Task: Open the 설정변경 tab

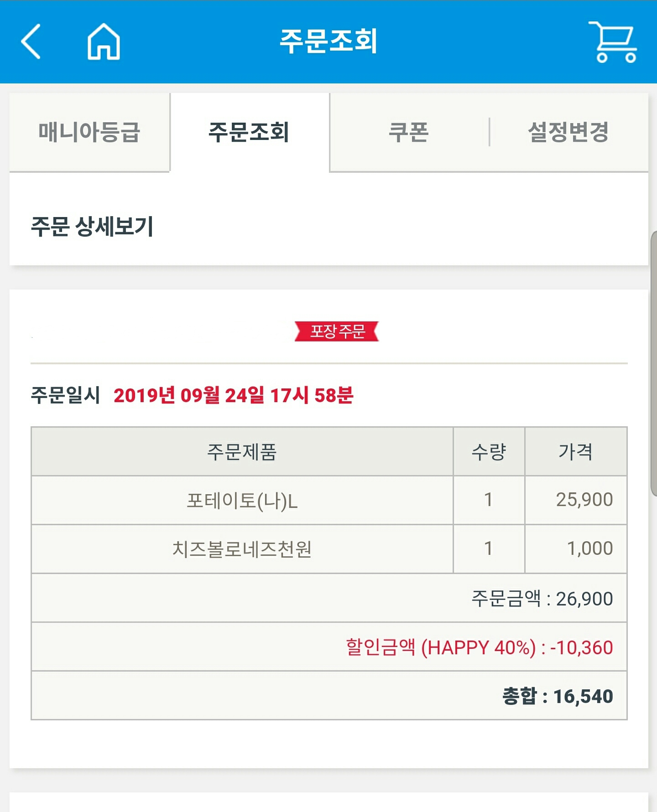Action: pos(568,132)
